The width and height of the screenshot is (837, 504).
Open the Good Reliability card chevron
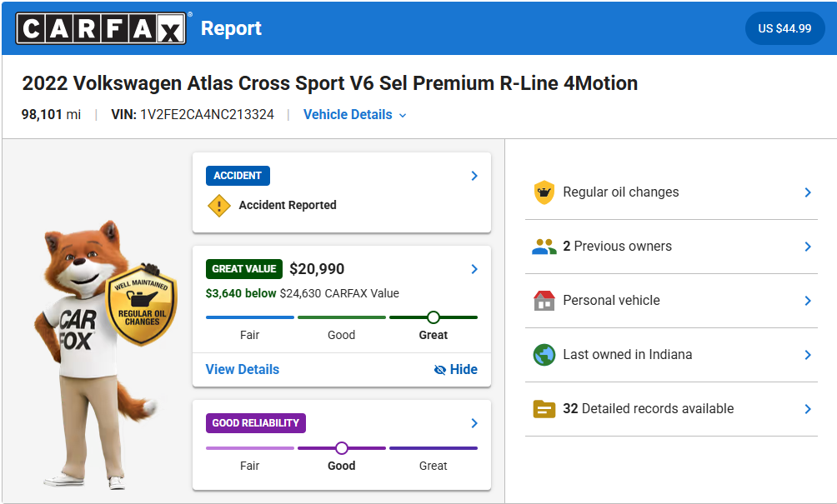474,423
